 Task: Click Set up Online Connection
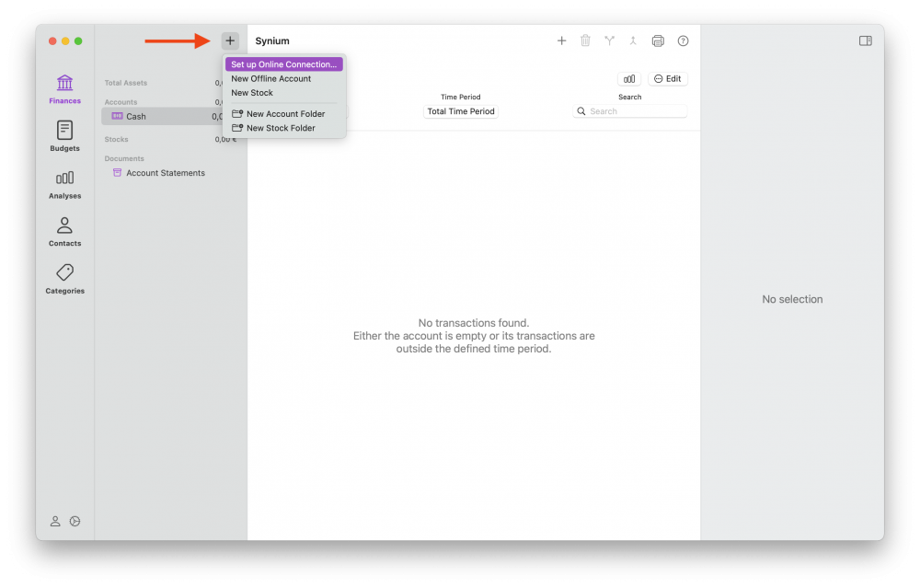tap(283, 63)
